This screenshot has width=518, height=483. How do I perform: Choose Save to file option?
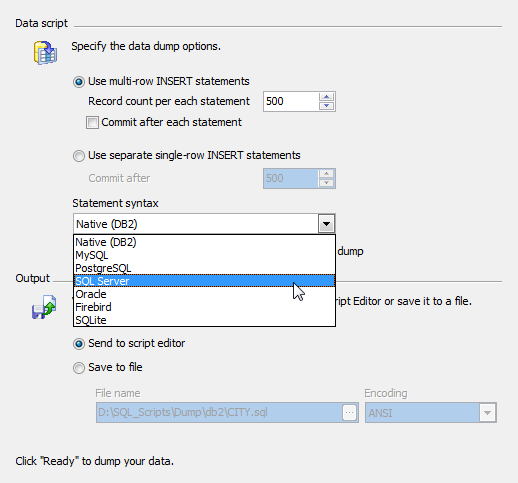coord(108,368)
